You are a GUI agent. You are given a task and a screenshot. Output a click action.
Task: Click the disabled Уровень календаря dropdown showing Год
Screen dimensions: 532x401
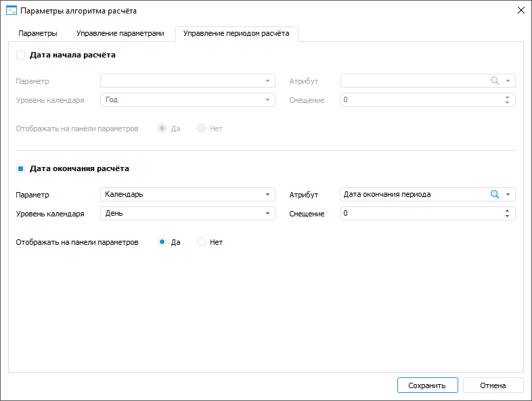(x=187, y=100)
